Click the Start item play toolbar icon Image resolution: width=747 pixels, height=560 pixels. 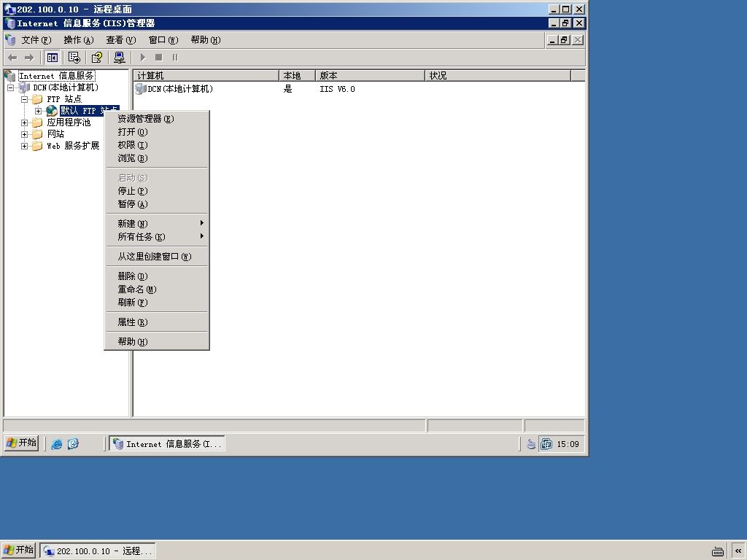click(142, 58)
